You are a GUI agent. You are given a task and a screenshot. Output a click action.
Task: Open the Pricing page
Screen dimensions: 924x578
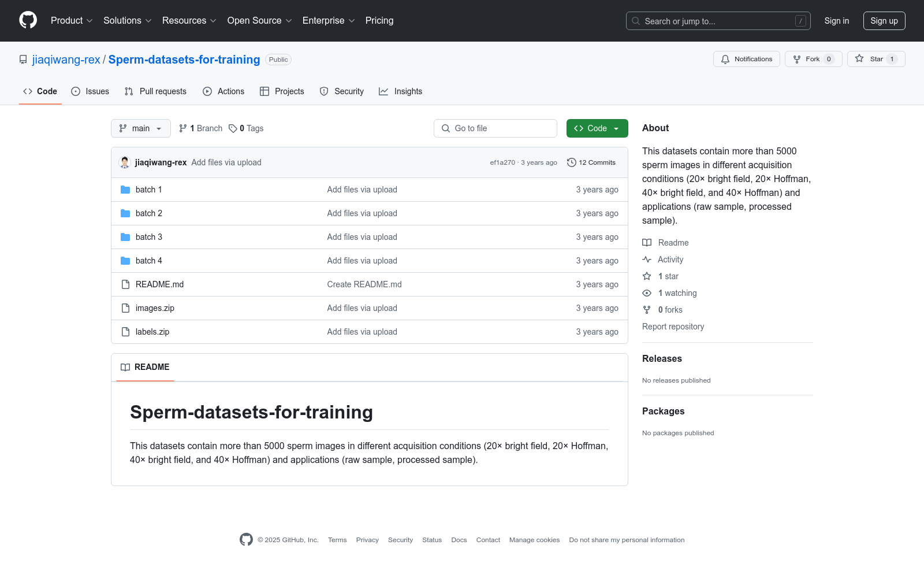(x=379, y=20)
